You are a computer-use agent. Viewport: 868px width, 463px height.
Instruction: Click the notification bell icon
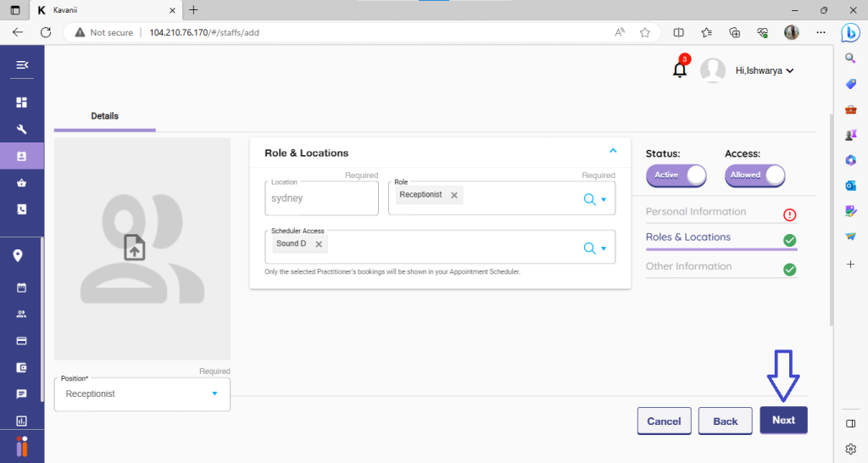[680, 70]
